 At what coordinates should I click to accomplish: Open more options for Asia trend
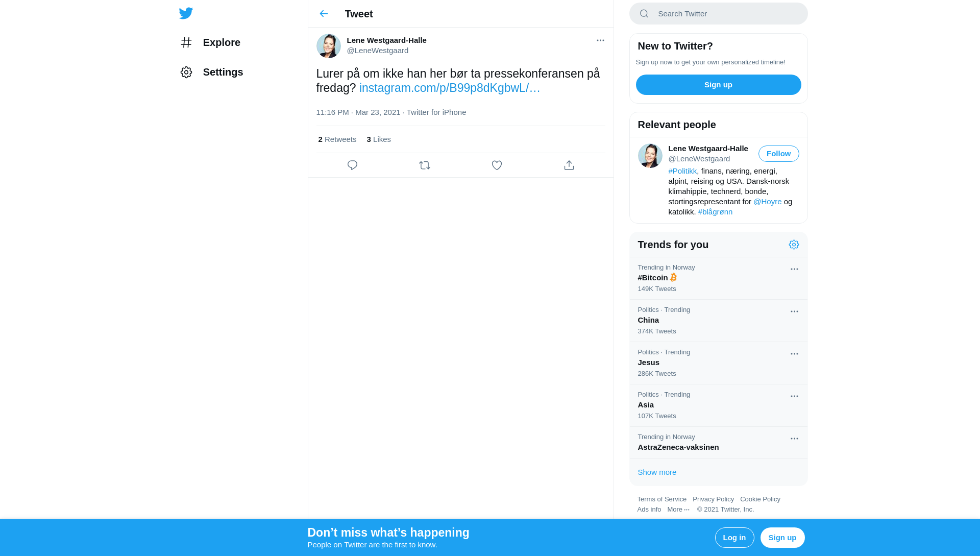point(794,396)
